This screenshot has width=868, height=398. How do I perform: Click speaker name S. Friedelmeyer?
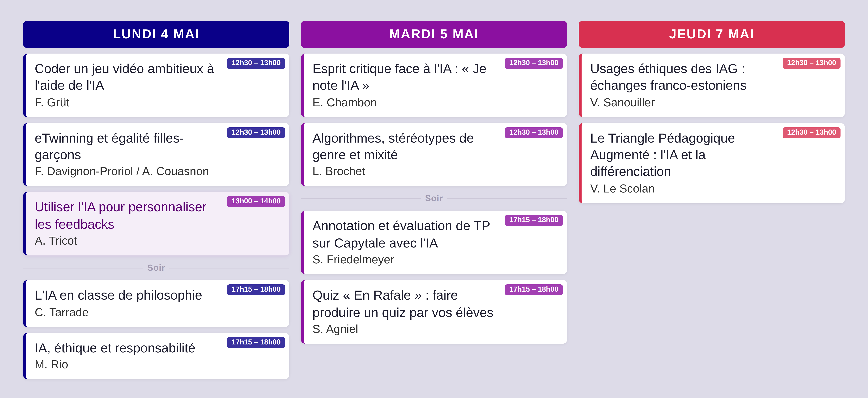[353, 260]
